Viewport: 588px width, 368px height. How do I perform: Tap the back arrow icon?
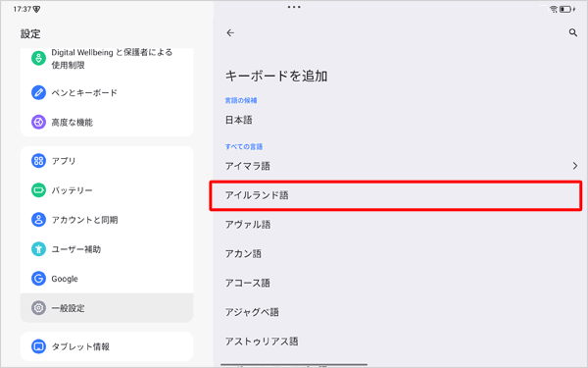click(230, 33)
